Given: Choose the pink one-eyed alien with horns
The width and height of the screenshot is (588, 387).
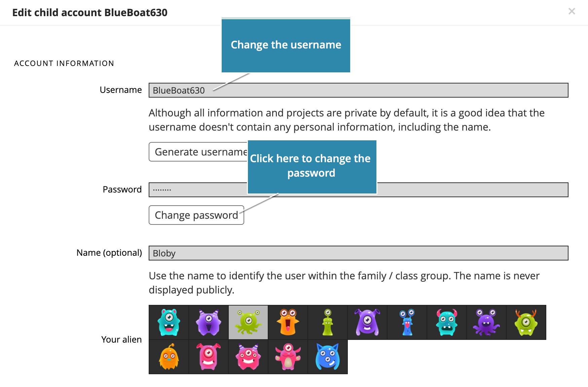Looking at the screenshot, I should coord(209,357).
